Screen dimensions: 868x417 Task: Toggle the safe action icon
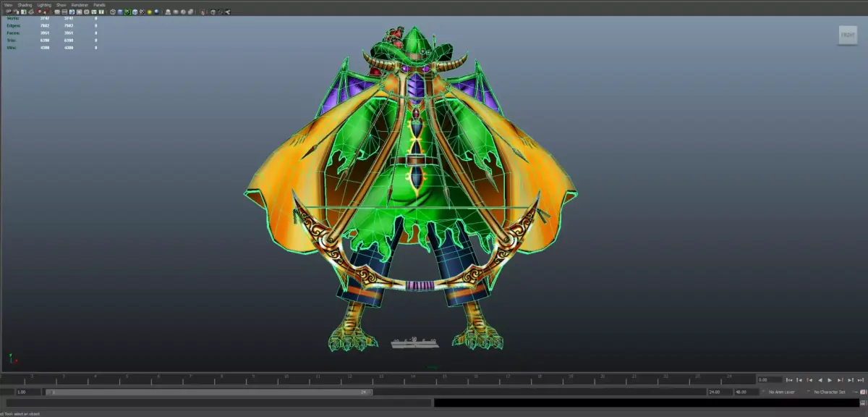[94, 12]
